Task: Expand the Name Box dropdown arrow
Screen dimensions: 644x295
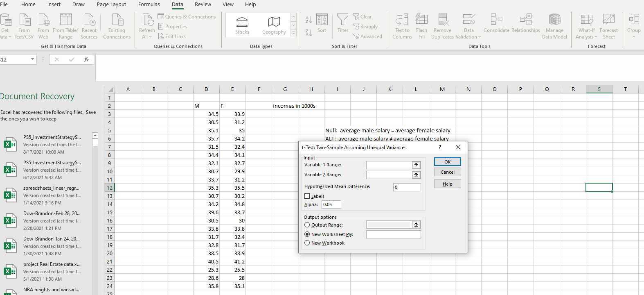Action: [x=32, y=59]
